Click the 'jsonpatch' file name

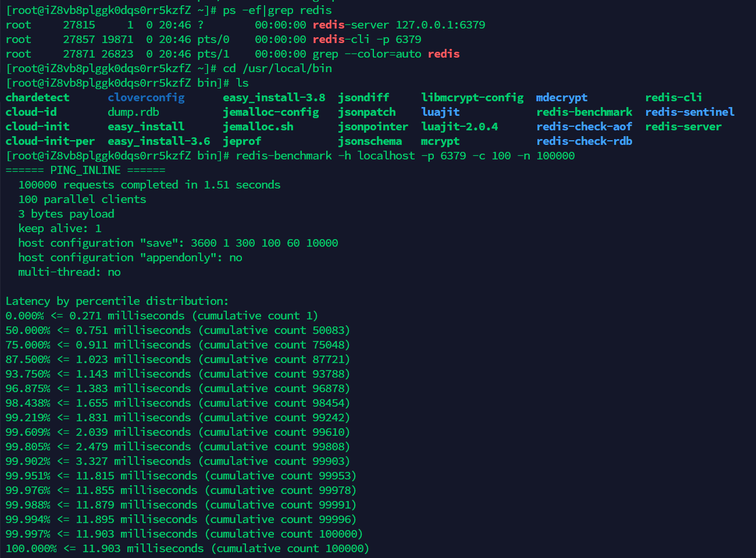(x=367, y=112)
